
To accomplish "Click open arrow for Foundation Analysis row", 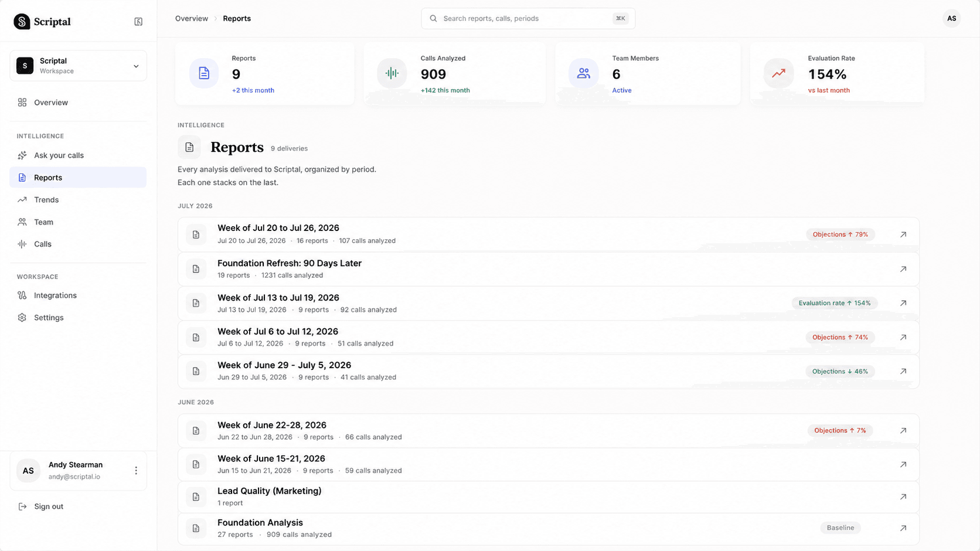I will click(903, 528).
